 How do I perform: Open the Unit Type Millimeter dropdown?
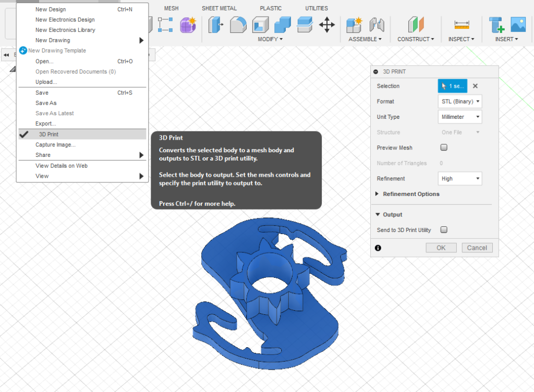[459, 117]
